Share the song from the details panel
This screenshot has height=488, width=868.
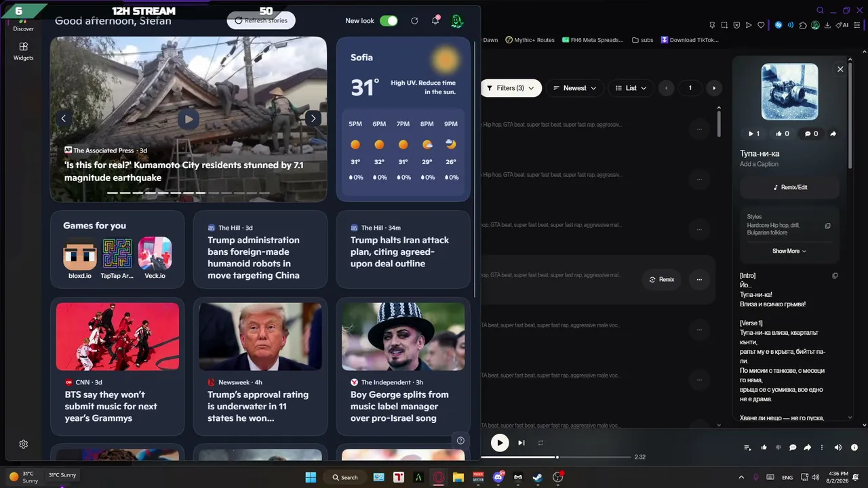(x=833, y=134)
